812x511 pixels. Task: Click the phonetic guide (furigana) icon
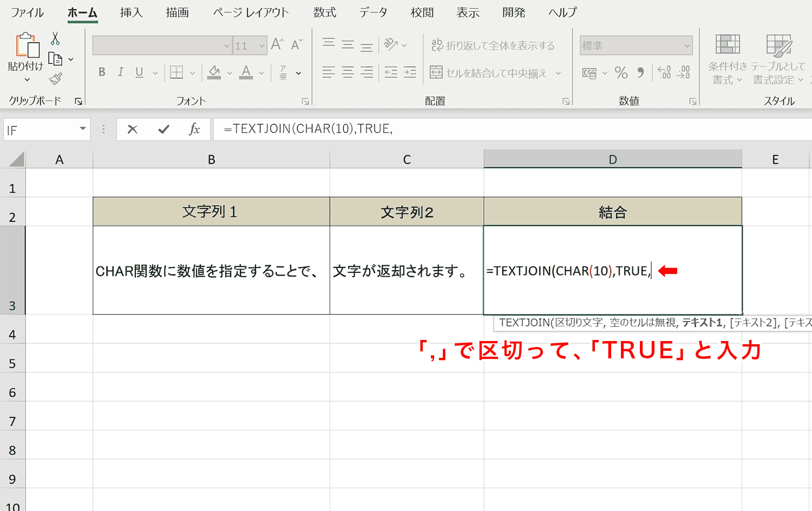tap(283, 73)
